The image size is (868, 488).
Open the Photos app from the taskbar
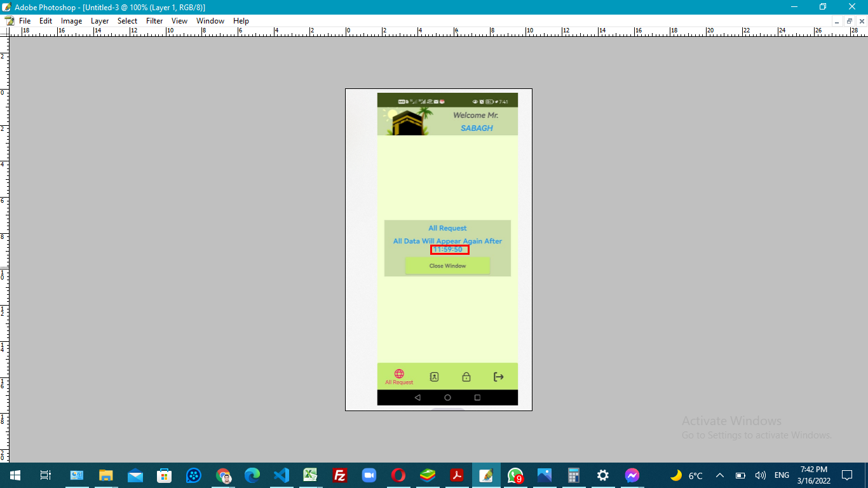[545, 475]
